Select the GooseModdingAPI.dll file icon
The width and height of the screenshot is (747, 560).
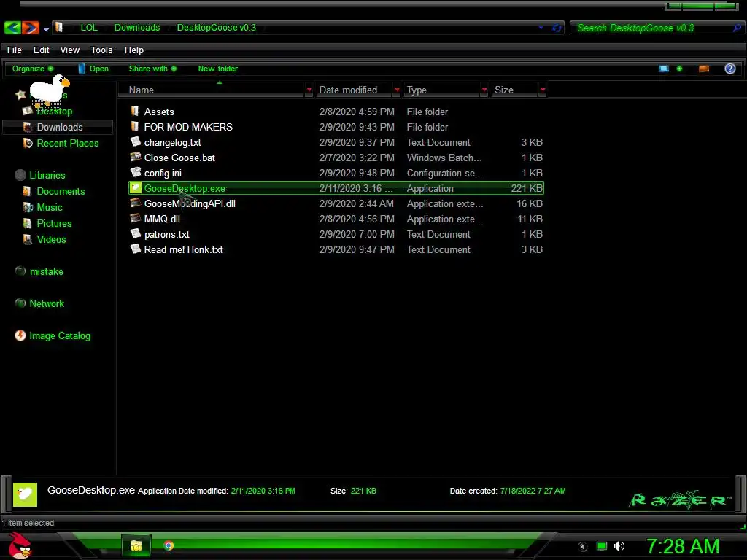coord(135,203)
